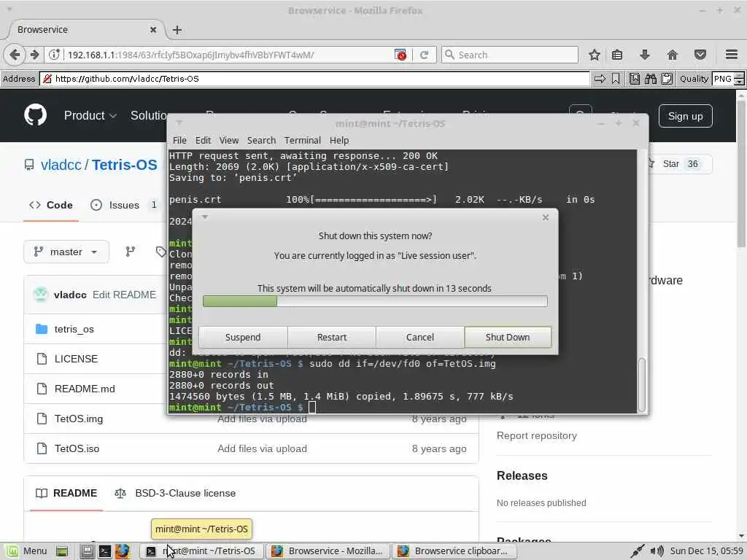Expand the Product menu on GitHub
747x560 pixels.
coord(90,115)
